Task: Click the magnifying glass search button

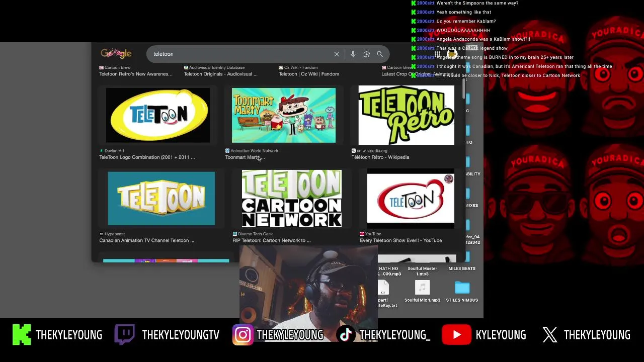Action: click(x=380, y=54)
